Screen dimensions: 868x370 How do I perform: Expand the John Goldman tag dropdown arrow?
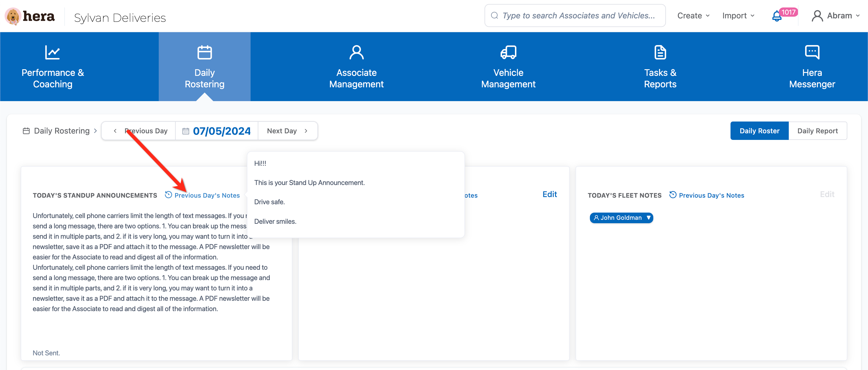pyautogui.click(x=648, y=217)
